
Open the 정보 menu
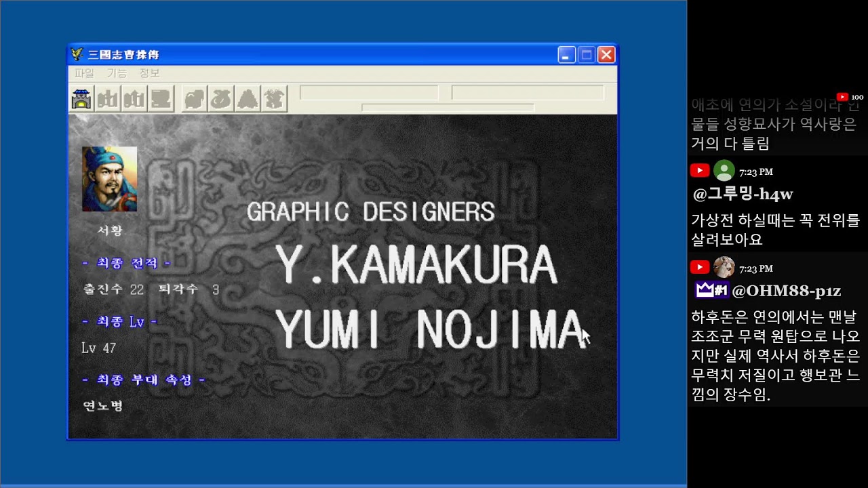(x=149, y=73)
